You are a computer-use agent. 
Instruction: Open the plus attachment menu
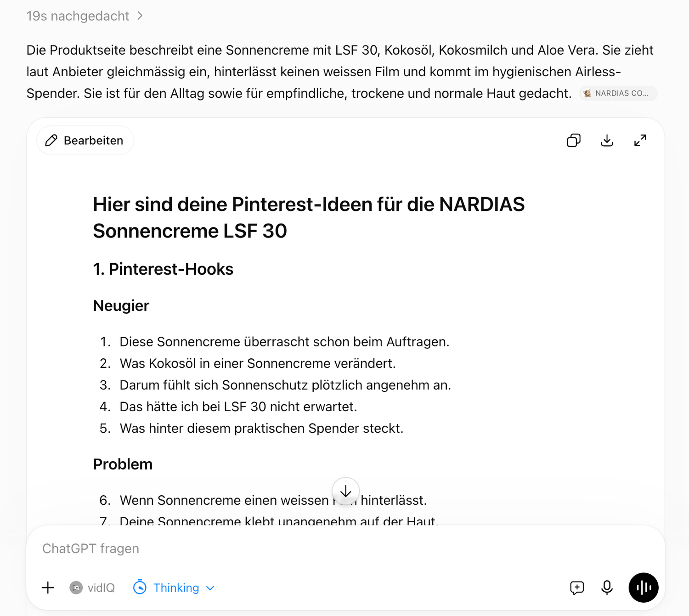[48, 588]
